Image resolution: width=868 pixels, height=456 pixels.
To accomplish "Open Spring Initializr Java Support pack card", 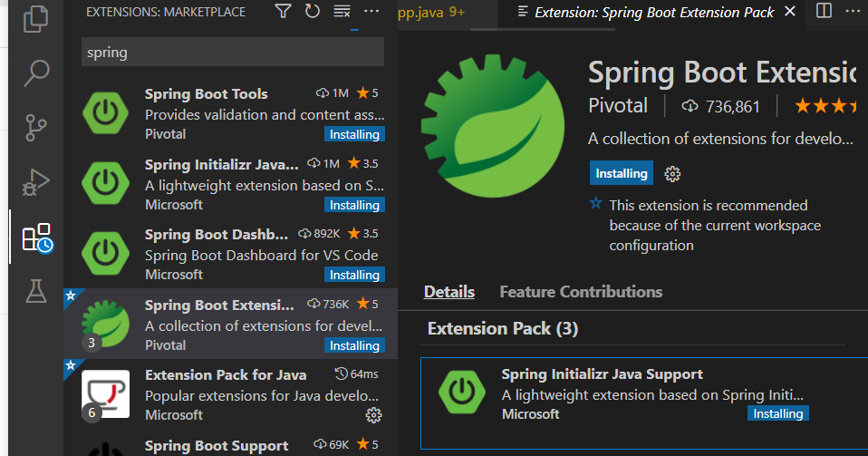I will [644, 403].
